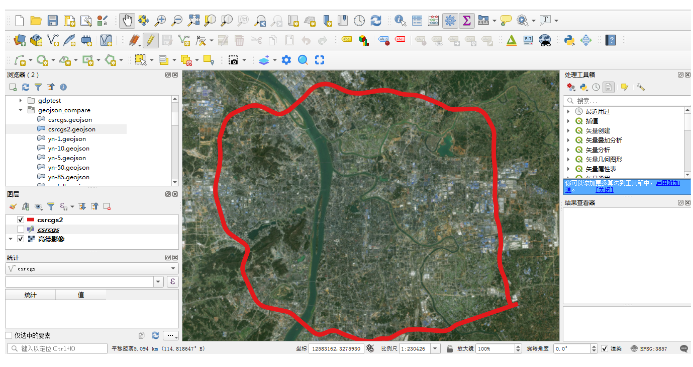This screenshot has height=367, width=693.
Task: Open the EPSG:3857 CRS button
Action: (649, 348)
